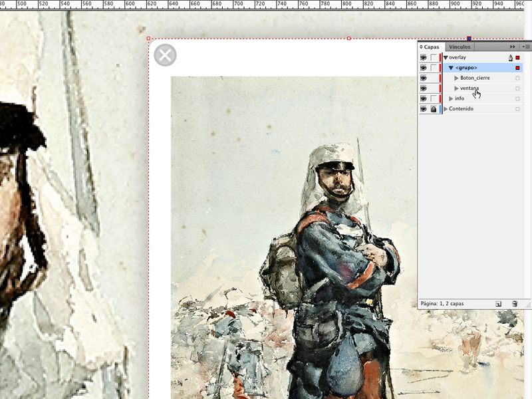
Task: Click the red selection square on overlay
Action: (517, 58)
